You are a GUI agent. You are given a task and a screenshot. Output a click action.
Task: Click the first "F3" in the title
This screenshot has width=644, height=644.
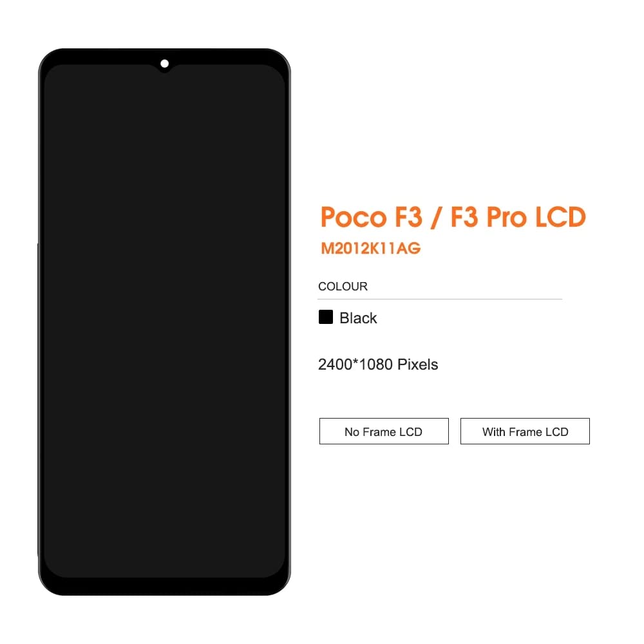(x=408, y=217)
